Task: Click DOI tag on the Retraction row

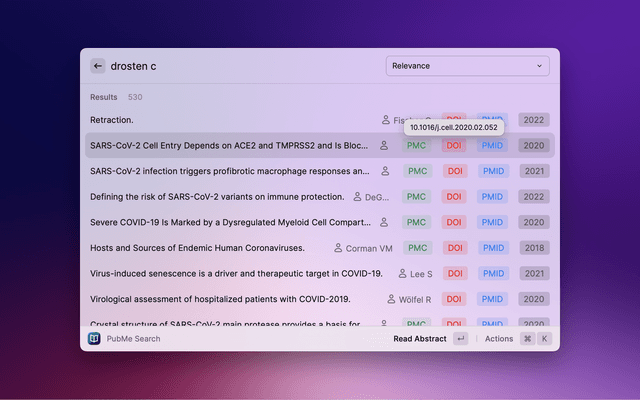Action: tap(454, 120)
